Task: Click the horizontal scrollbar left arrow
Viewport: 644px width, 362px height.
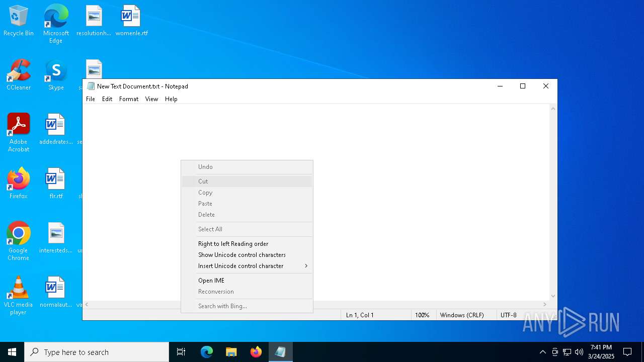Action: (87, 305)
